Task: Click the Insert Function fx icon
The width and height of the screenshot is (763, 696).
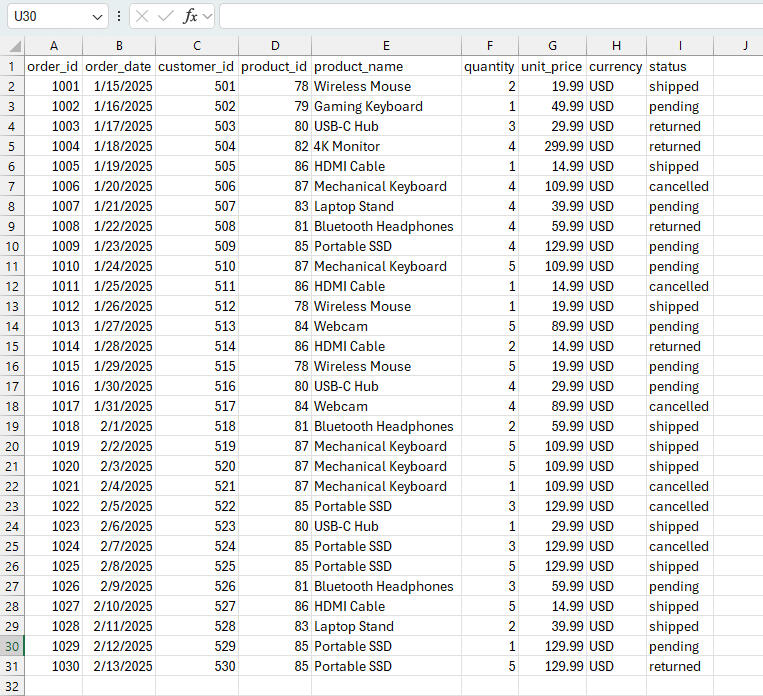Action: pyautogui.click(x=189, y=17)
